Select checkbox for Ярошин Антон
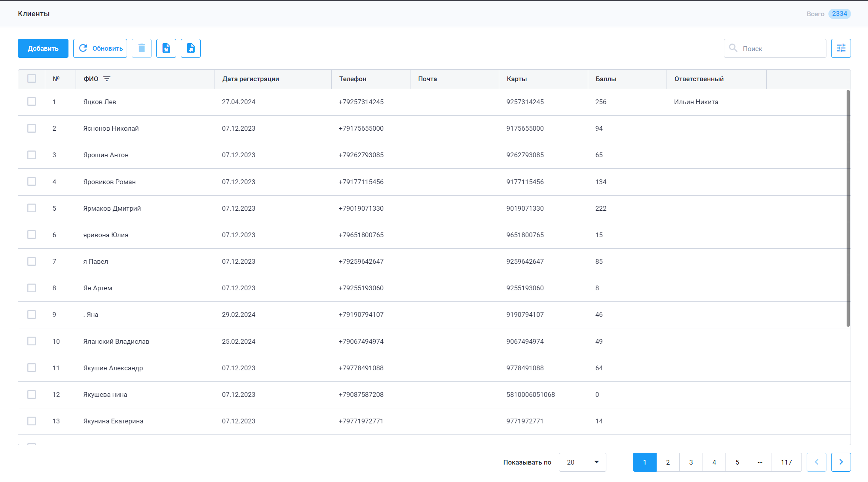 tap(32, 155)
